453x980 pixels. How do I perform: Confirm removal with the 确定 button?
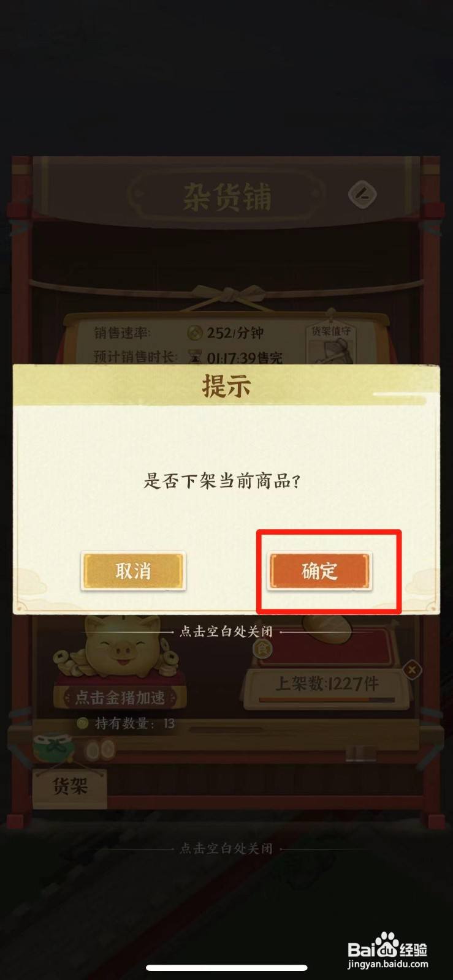(x=319, y=571)
